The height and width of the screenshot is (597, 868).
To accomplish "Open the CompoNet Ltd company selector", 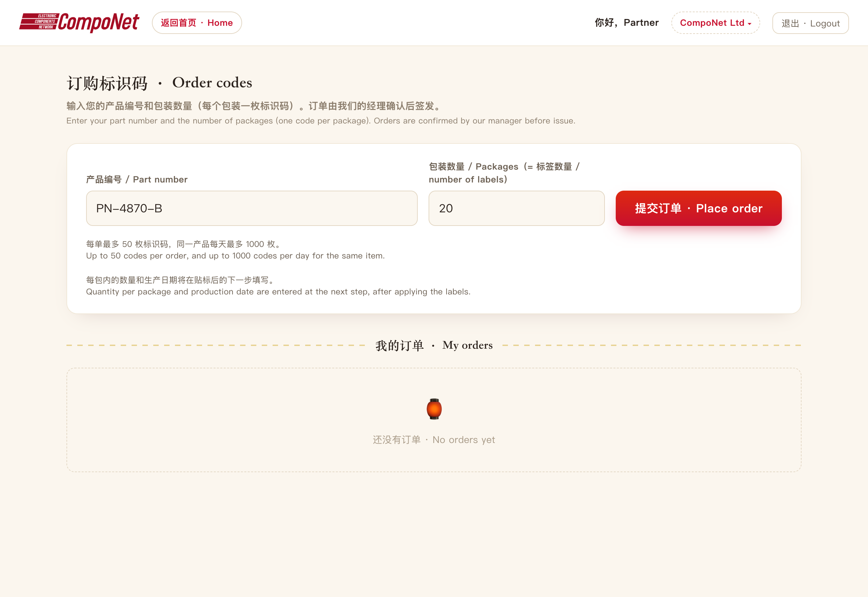I will [x=715, y=23].
